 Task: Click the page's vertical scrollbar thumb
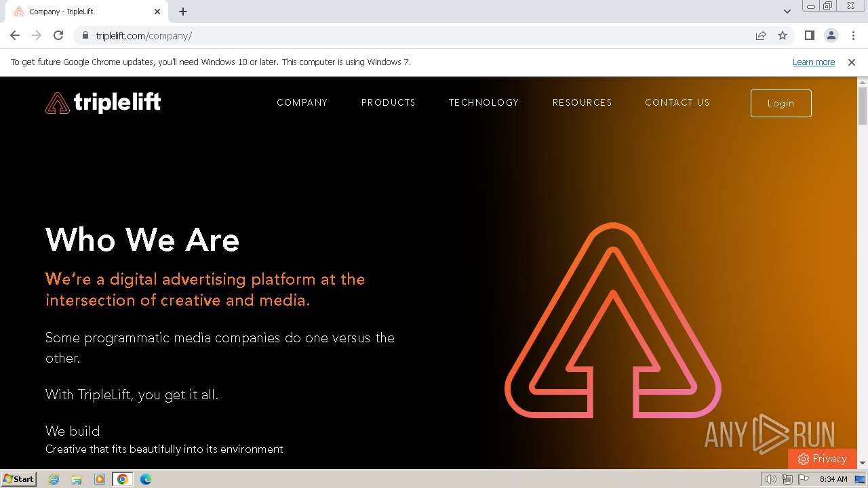pyautogui.click(x=863, y=106)
